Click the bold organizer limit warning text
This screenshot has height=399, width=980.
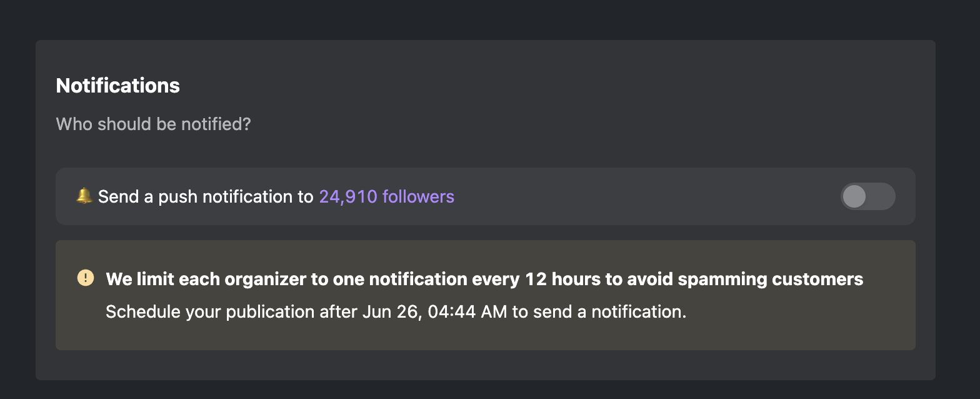click(484, 279)
